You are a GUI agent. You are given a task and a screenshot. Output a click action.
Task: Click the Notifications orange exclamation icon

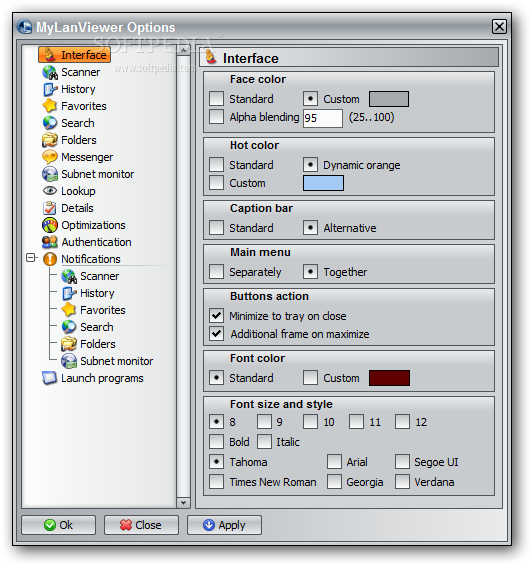click(x=50, y=259)
